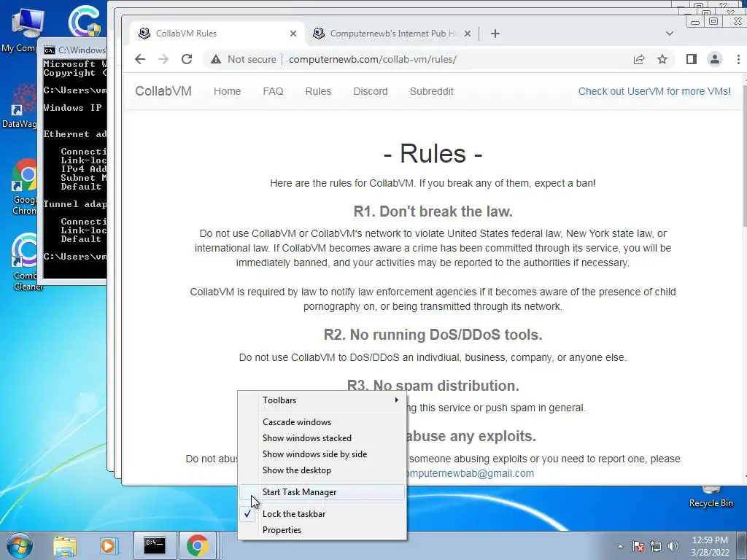Click the Chrome taskbar icon
The image size is (747, 560).
197,545
